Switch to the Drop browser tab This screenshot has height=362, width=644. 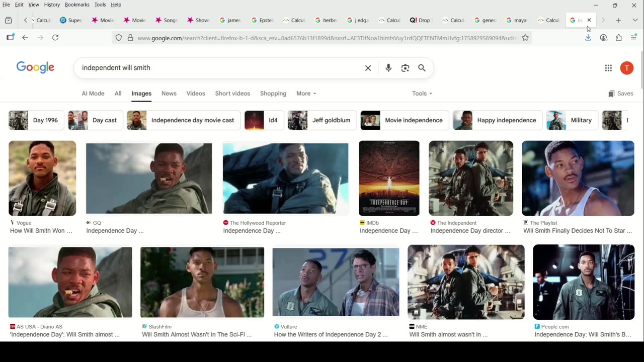421,20
